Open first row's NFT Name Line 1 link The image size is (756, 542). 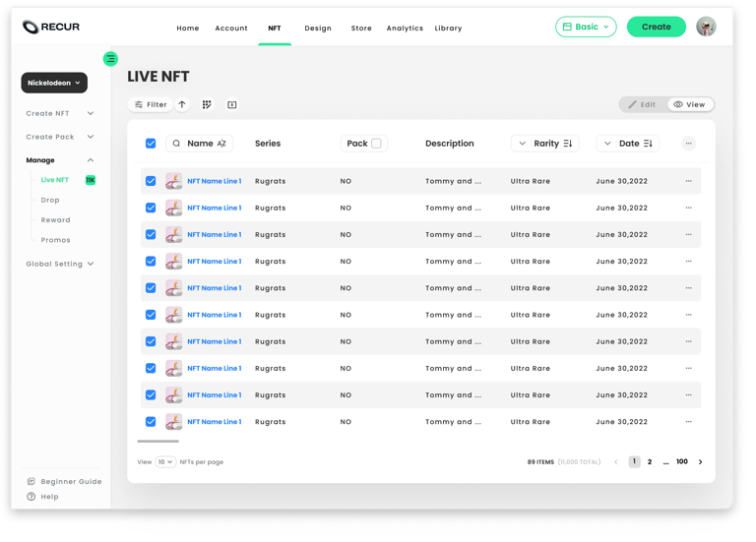(214, 181)
